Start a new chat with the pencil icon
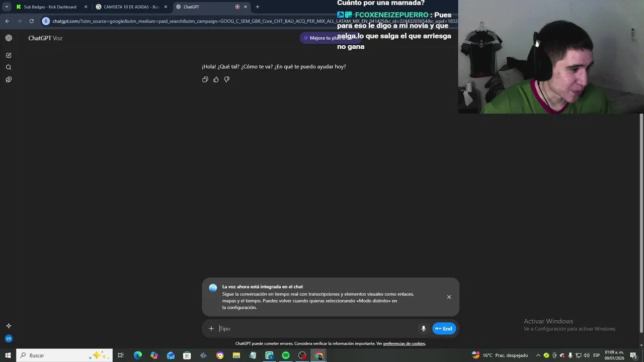 pyautogui.click(x=9, y=55)
